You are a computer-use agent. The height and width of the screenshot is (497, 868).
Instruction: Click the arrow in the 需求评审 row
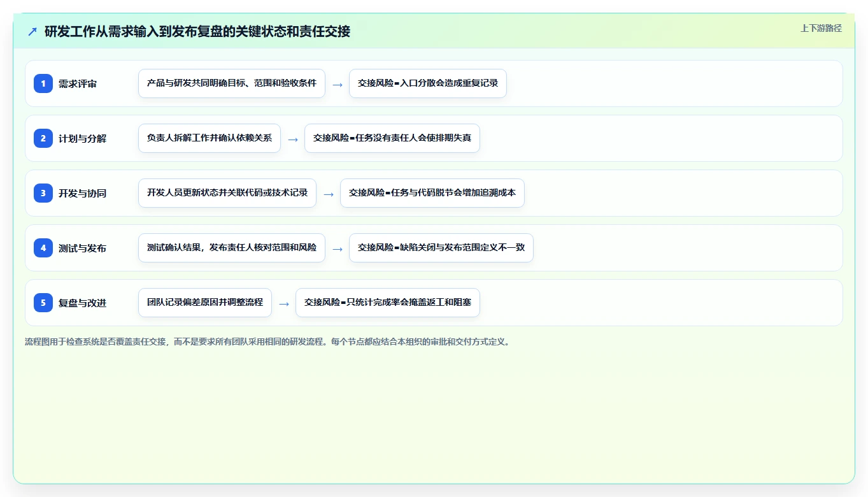click(338, 84)
